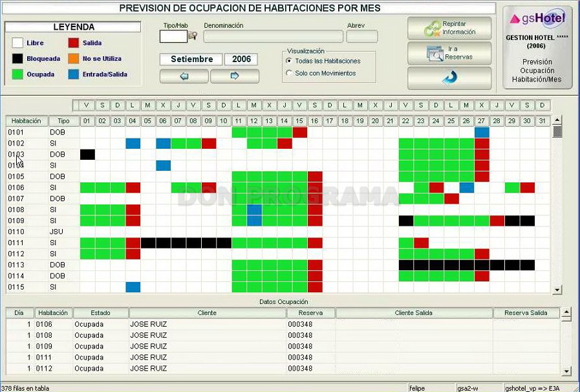Click the Habitación column header in room grid

click(x=27, y=121)
